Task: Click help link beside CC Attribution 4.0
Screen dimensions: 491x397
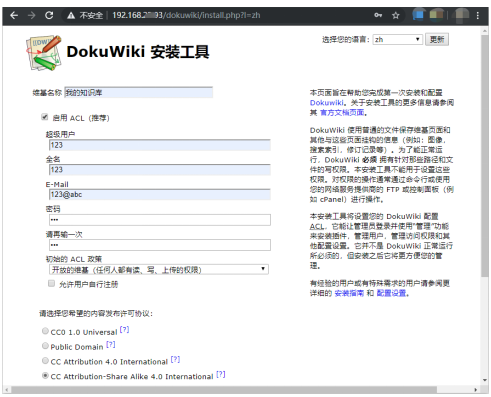Action: point(175,360)
